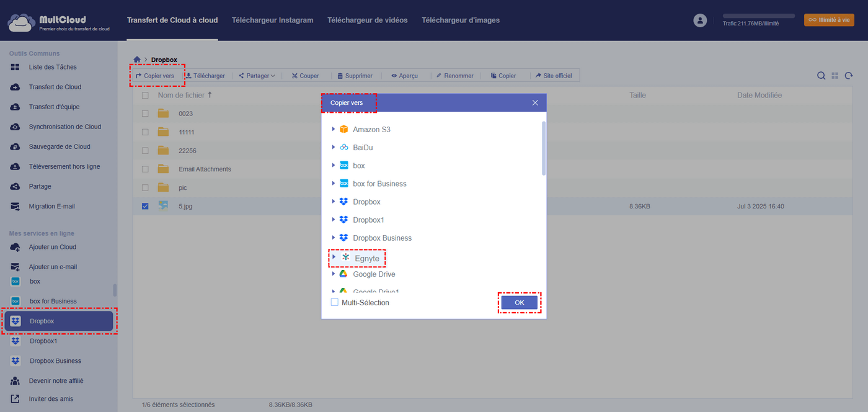Expand the Amazon S3 tree node

tap(334, 129)
